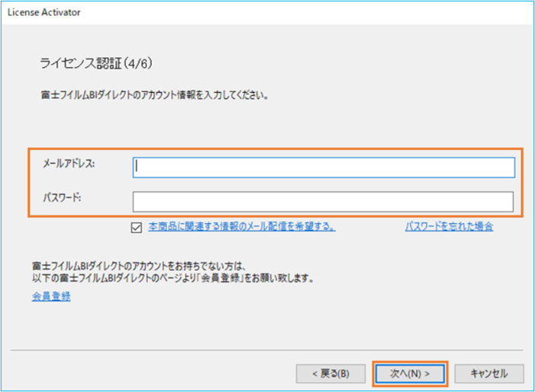Focus the パスワード input field
This screenshot has height=392, width=535.
[324, 202]
